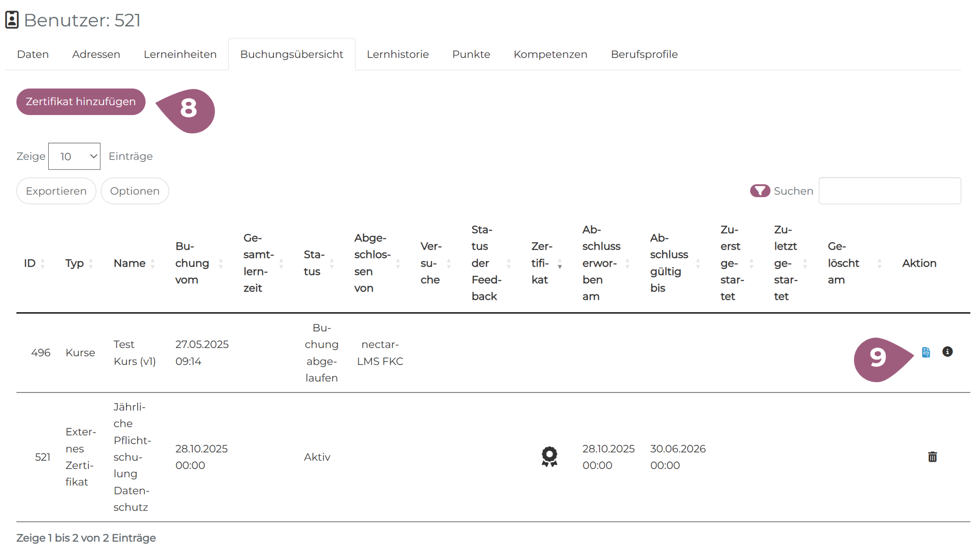Sort by Zertifikat column arrow
Image resolution: width=980 pixels, height=553 pixels.
click(559, 263)
